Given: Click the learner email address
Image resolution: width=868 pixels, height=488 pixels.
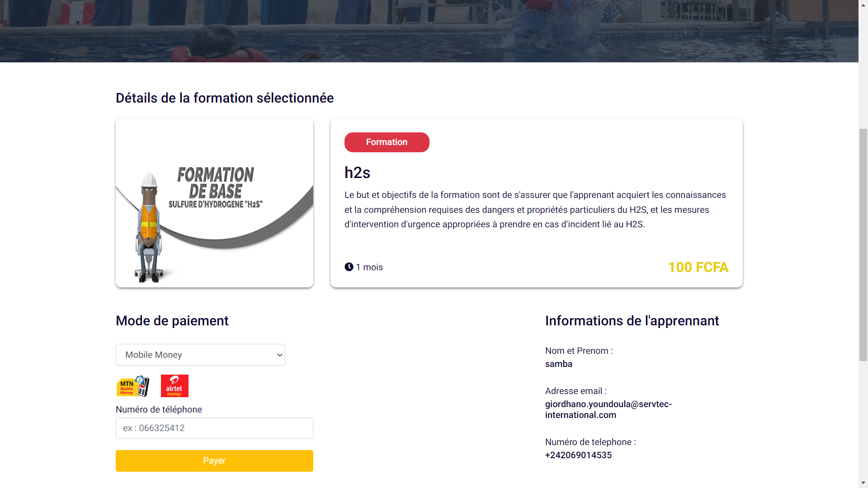Looking at the screenshot, I should [608, 409].
